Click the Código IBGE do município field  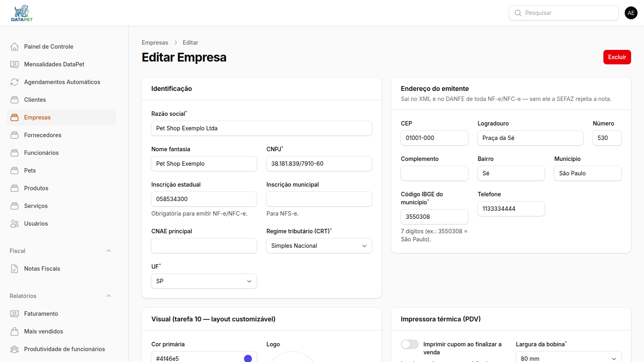pyautogui.click(x=434, y=217)
